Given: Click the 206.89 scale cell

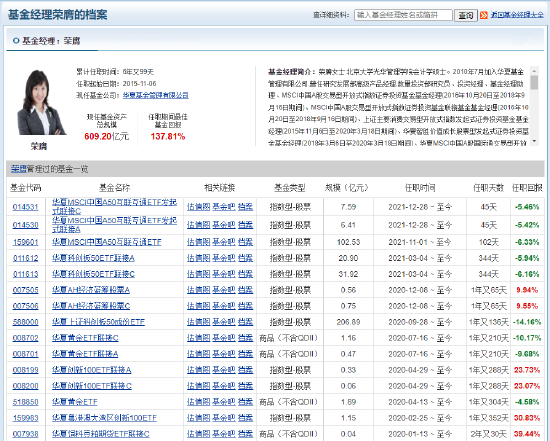Looking at the screenshot, I should click(x=348, y=322).
